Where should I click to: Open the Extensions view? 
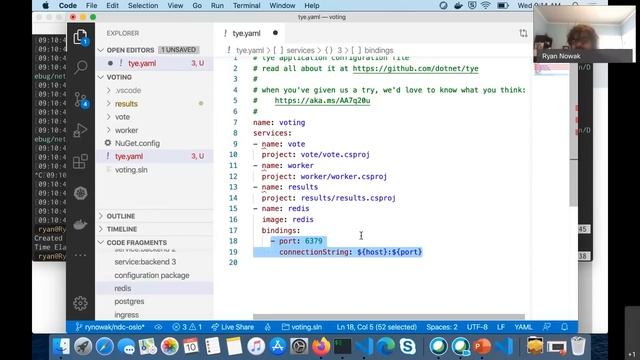(80, 161)
